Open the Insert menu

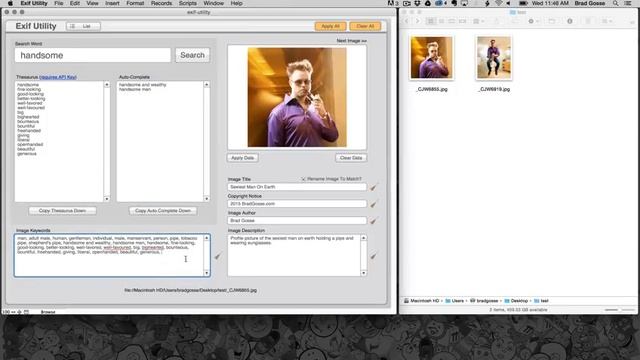[112, 3]
